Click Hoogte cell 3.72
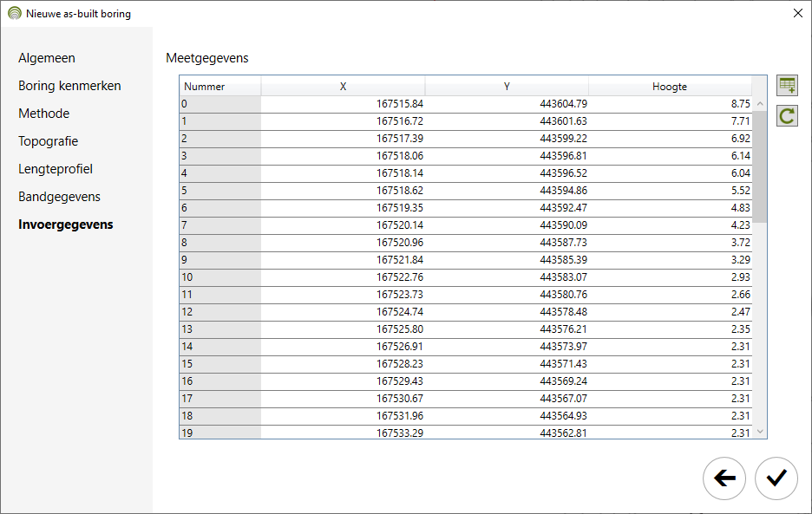Image resolution: width=812 pixels, height=514 pixels. click(670, 243)
